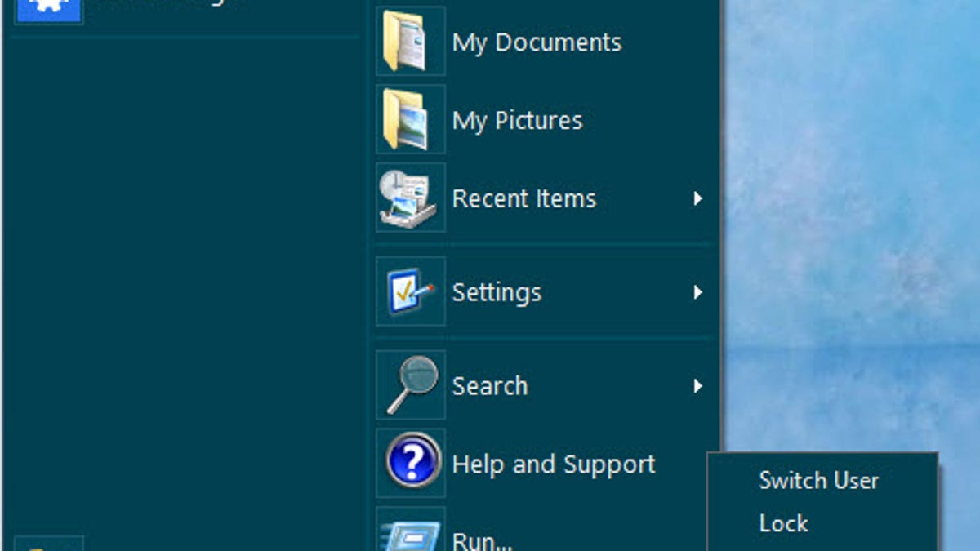Open Help and Support
The width and height of the screenshot is (980, 551).
tap(554, 463)
